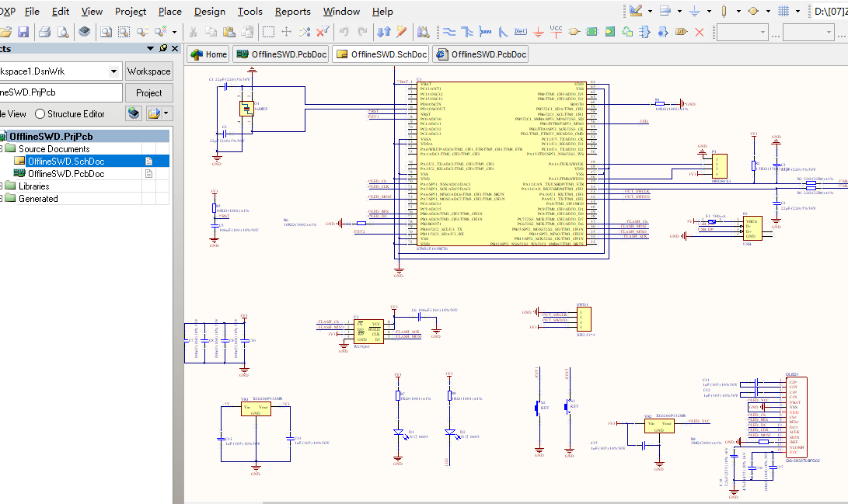Place a VCC power port

tap(556, 32)
